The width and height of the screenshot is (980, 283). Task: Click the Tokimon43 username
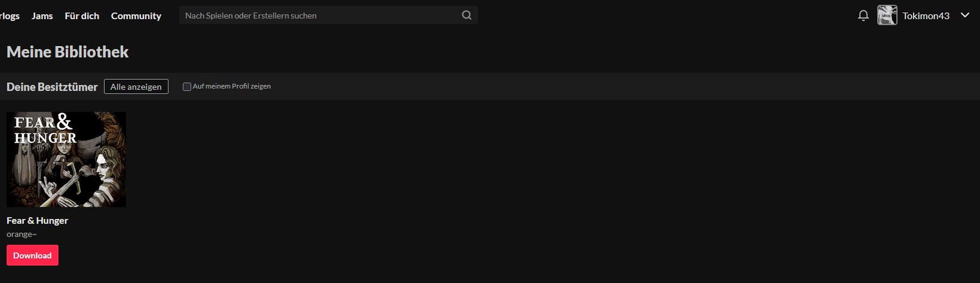926,16
